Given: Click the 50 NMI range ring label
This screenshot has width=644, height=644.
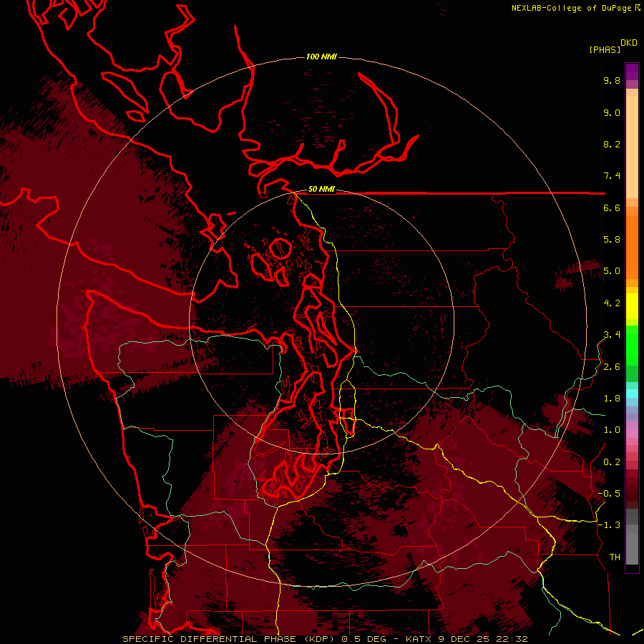Looking at the screenshot, I should coord(321,190).
